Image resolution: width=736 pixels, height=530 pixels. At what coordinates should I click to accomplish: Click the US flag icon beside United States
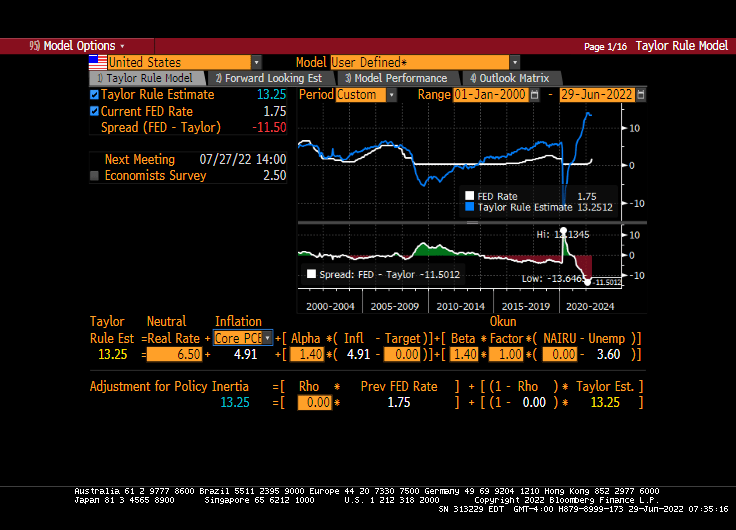click(x=98, y=62)
